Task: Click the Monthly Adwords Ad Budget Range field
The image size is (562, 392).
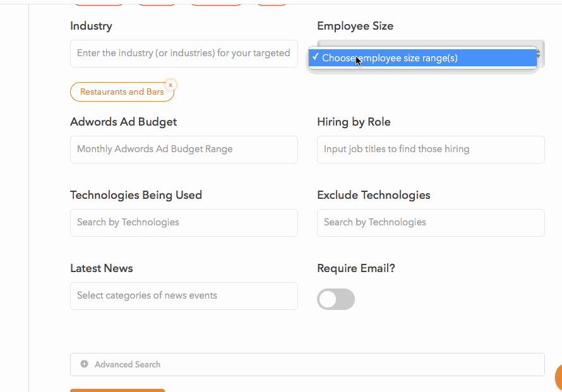Action: (x=184, y=150)
